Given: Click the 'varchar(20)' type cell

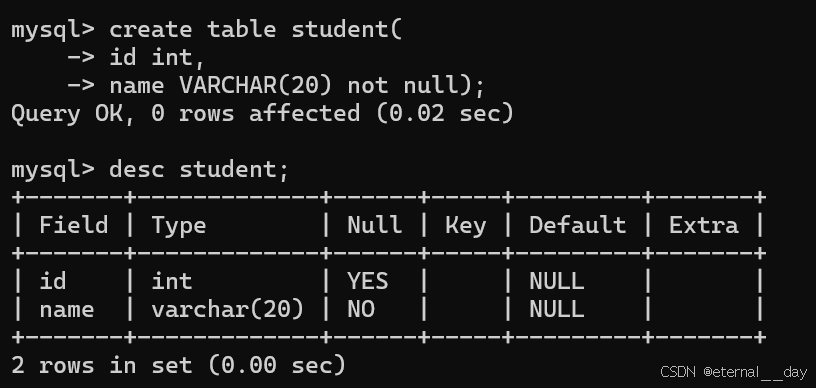Looking at the screenshot, I should click(x=228, y=310).
